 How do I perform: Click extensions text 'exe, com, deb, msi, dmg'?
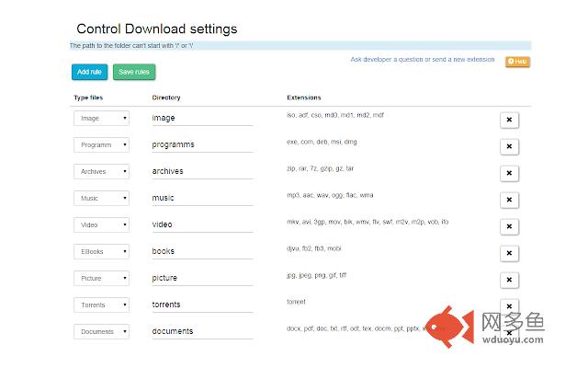click(x=322, y=142)
